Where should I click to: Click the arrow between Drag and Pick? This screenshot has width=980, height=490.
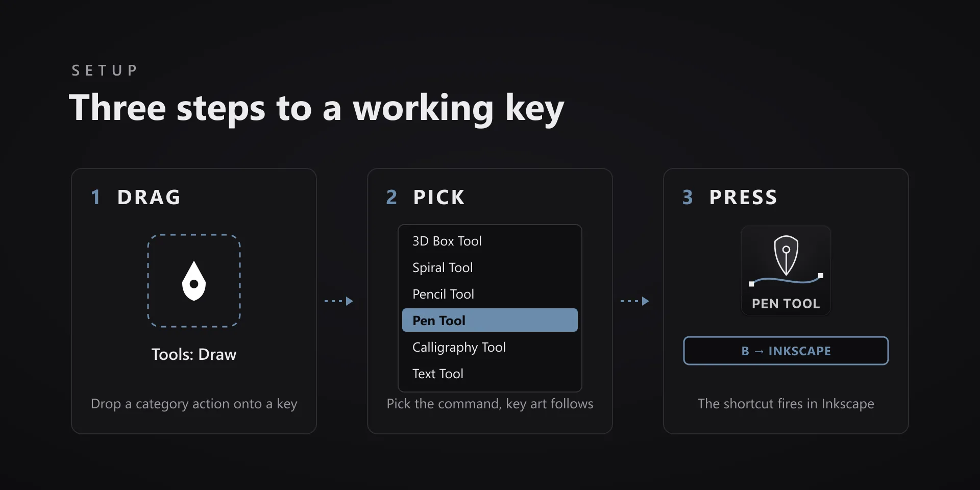coord(339,301)
